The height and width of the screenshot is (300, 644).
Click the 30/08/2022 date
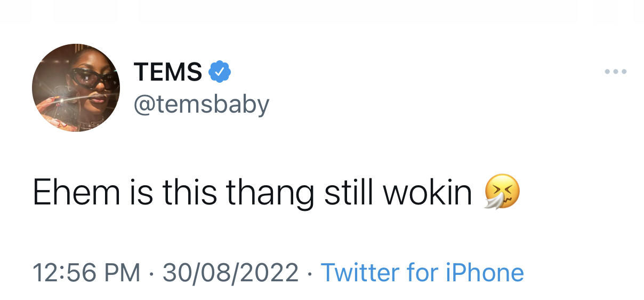point(230,273)
